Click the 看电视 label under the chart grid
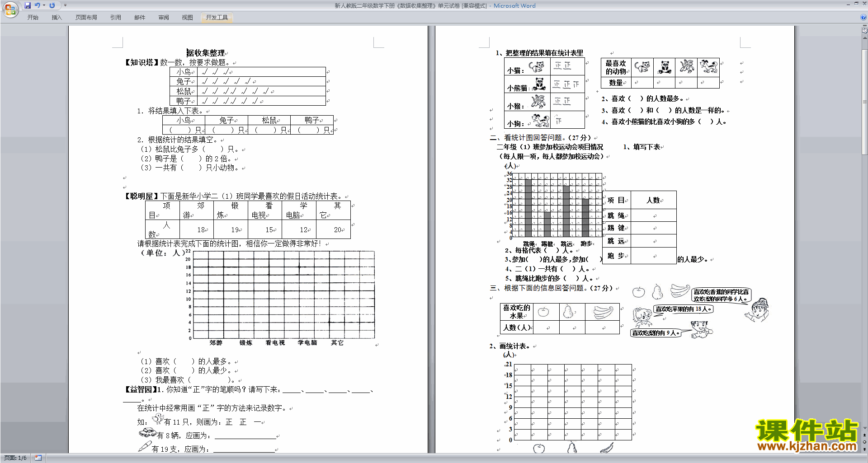The height and width of the screenshot is (463, 868). tap(275, 343)
